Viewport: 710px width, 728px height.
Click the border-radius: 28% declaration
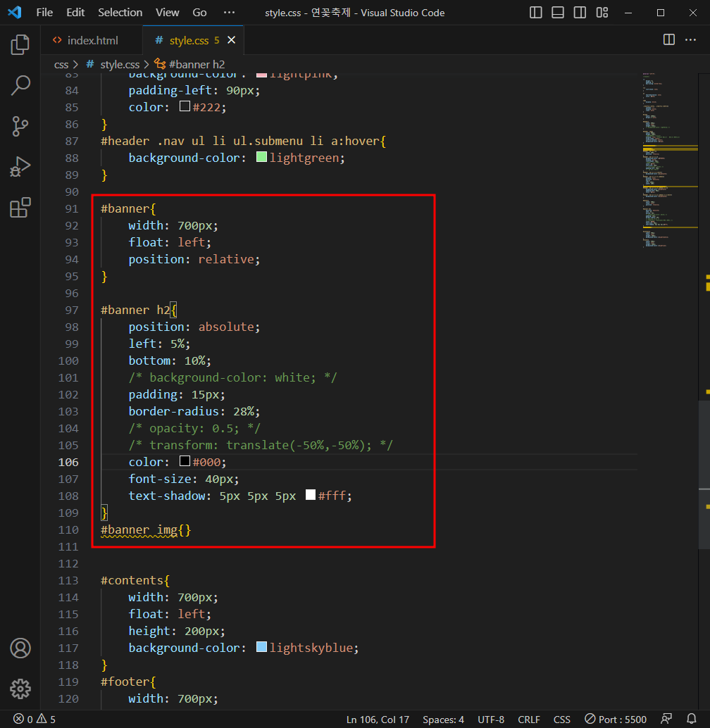point(194,411)
